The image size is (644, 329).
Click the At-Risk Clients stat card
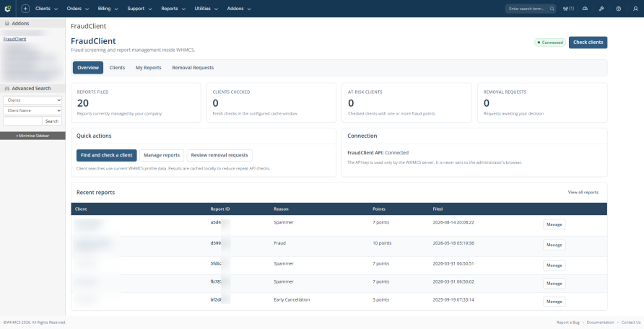[406, 102]
